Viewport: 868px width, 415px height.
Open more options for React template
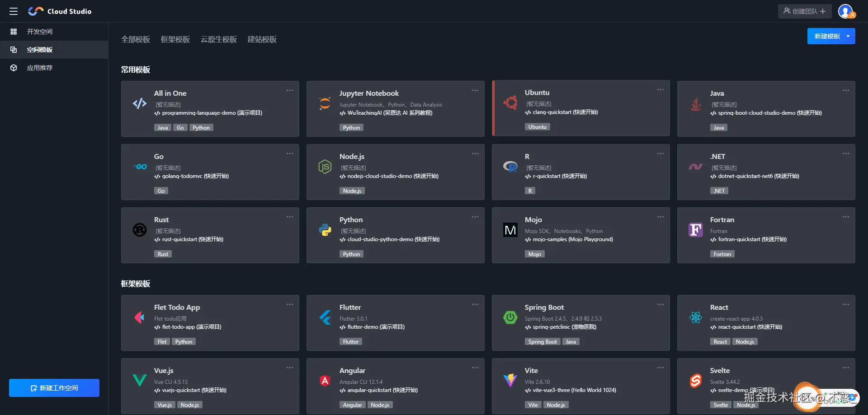(846, 304)
